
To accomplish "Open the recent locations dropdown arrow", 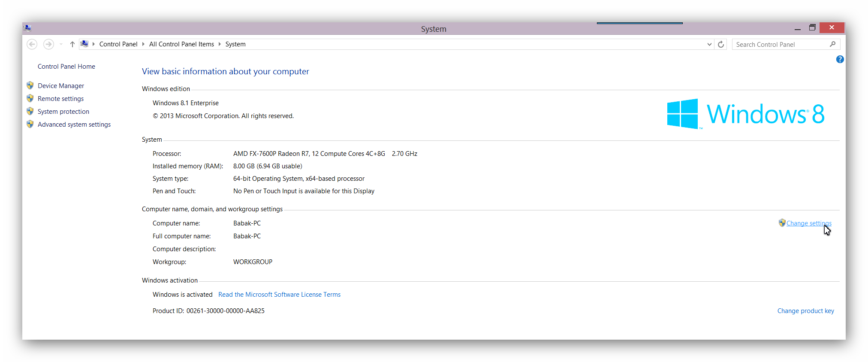I will pyautogui.click(x=61, y=44).
